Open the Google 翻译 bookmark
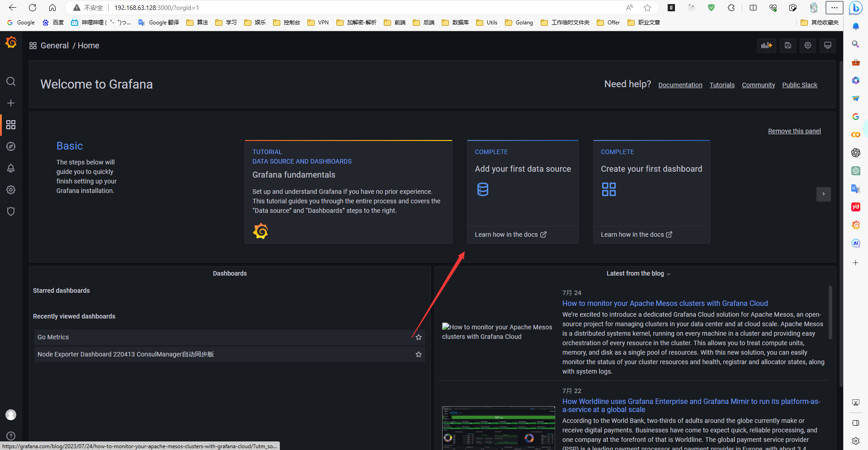The width and height of the screenshot is (868, 450). (159, 23)
